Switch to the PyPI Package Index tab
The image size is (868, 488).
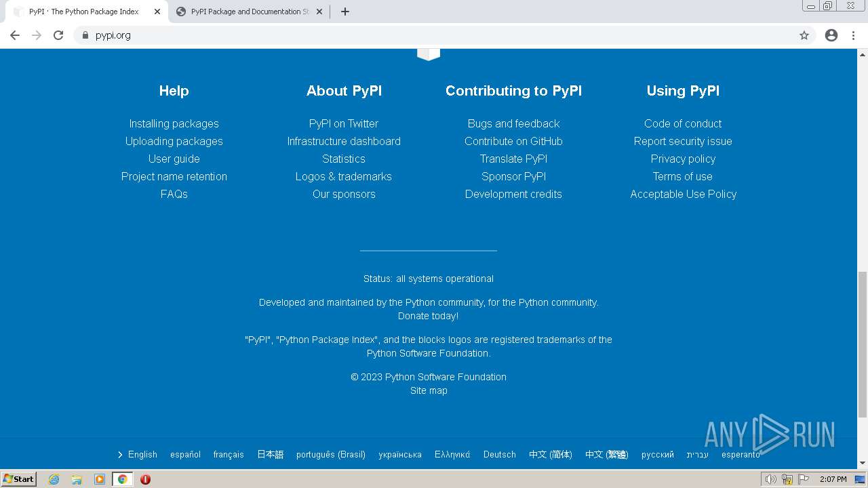coord(84,12)
